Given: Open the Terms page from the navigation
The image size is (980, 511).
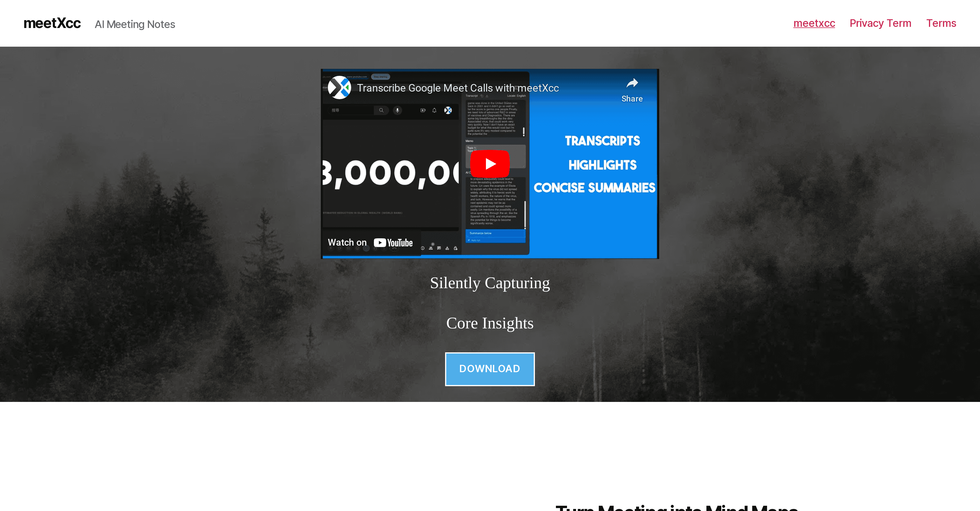Looking at the screenshot, I should tap(941, 23).
